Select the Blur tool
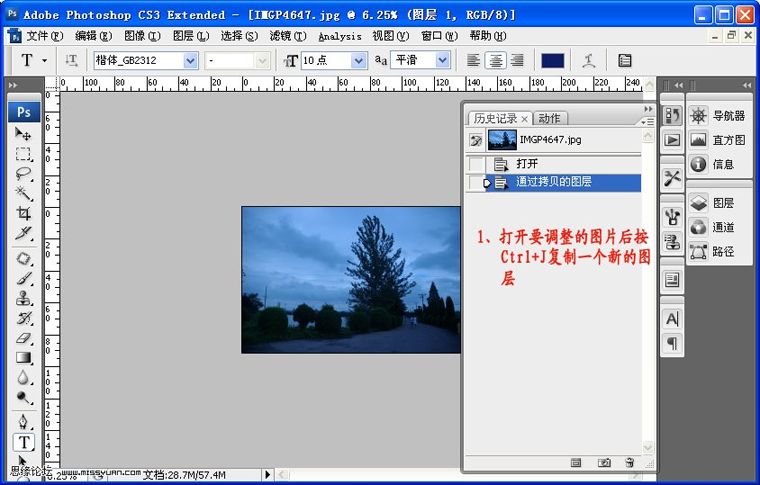The image size is (760, 485). 23,377
